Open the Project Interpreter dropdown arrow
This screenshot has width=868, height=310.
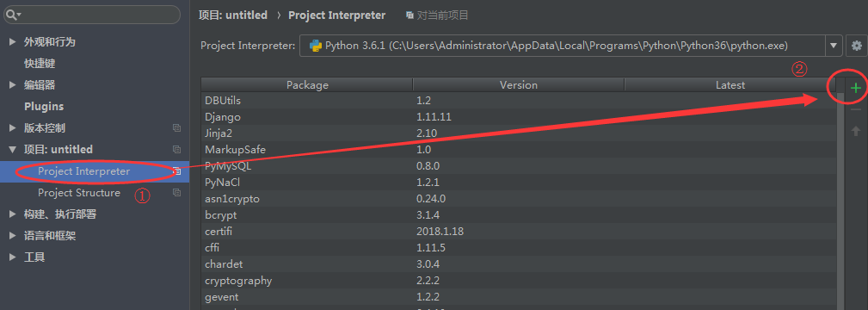click(834, 46)
